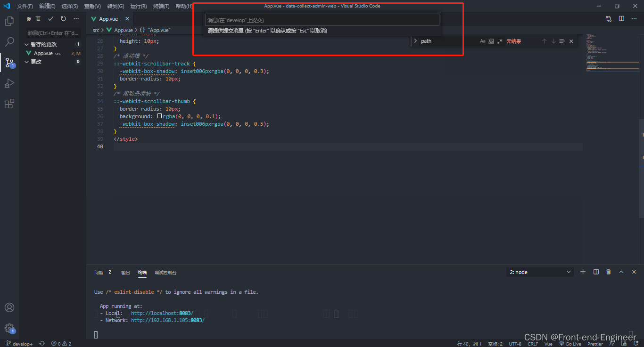Toggle find in selection
644x347 pixels.
[x=562, y=41]
